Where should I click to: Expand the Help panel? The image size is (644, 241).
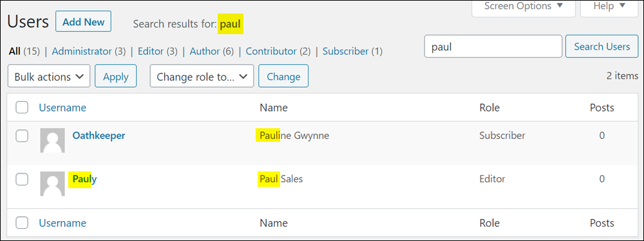[x=609, y=7]
